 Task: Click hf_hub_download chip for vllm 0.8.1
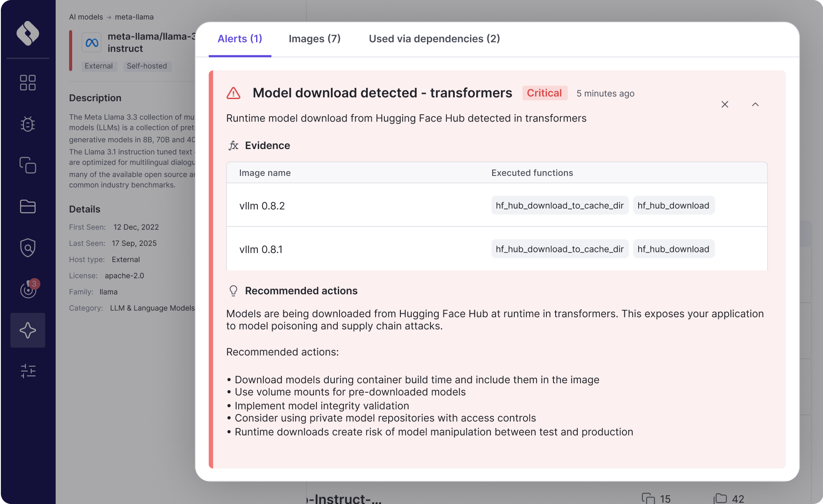[673, 249]
